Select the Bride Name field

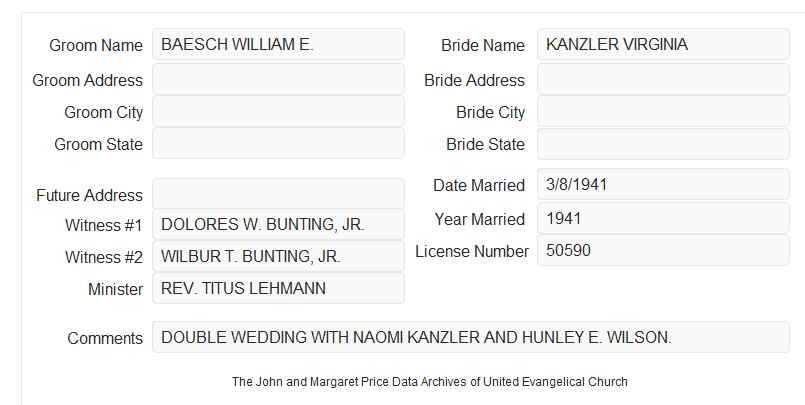pyautogui.click(x=663, y=44)
